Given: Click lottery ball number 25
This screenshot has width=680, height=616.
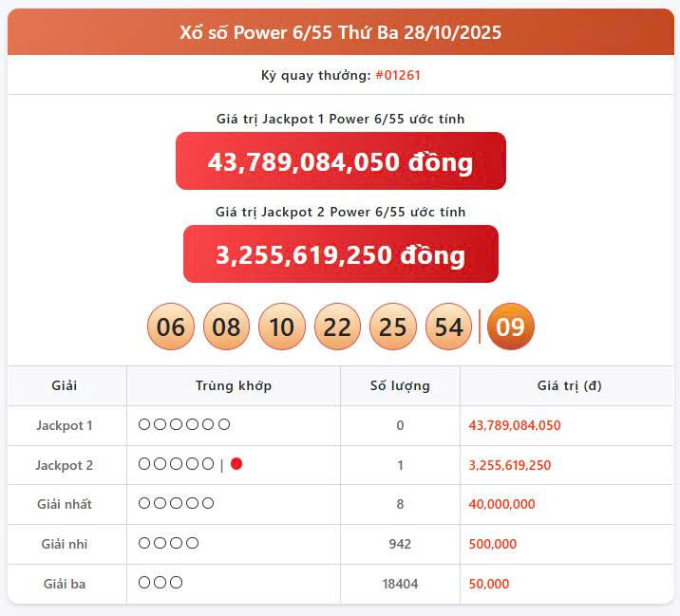Looking at the screenshot, I should (393, 327).
